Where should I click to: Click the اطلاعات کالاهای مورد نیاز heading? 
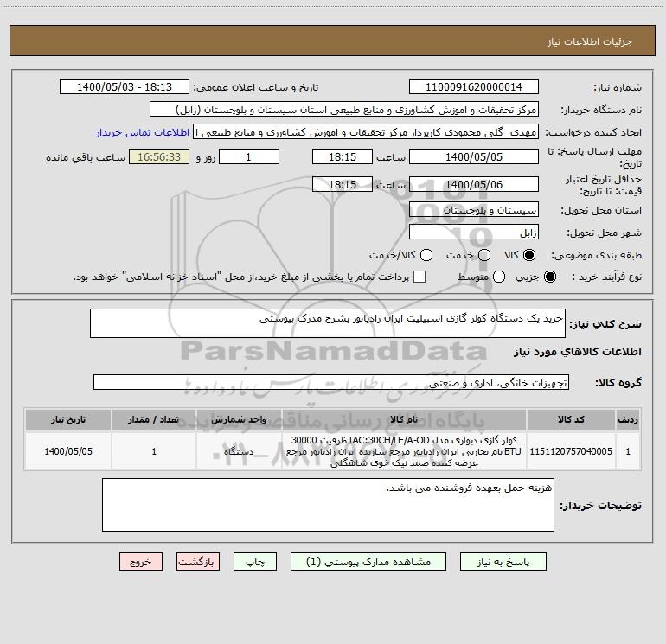pyautogui.click(x=577, y=352)
